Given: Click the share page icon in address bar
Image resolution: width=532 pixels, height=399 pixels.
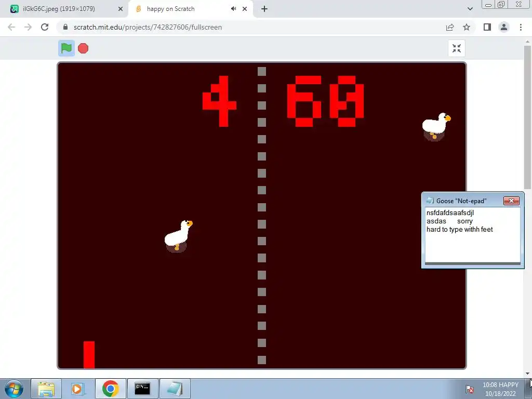Looking at the screenshot, I should (x=450, y=27).
